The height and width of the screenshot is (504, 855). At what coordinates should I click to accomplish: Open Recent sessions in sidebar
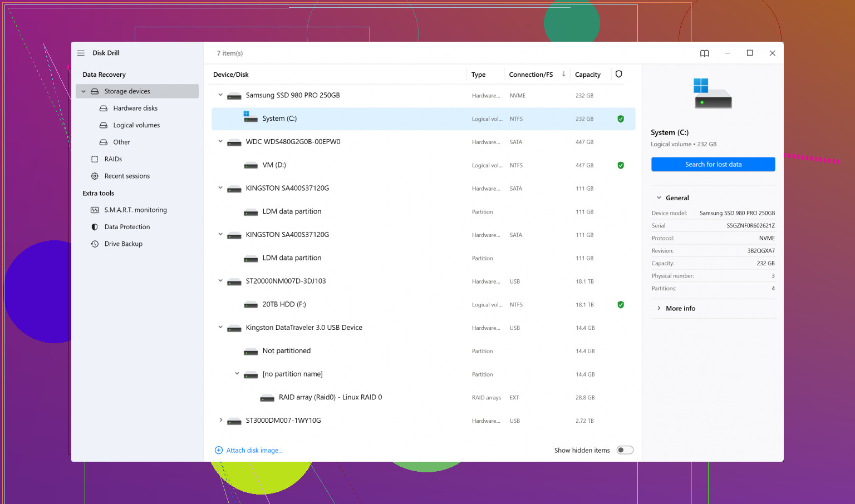click(x=127, y=176)
